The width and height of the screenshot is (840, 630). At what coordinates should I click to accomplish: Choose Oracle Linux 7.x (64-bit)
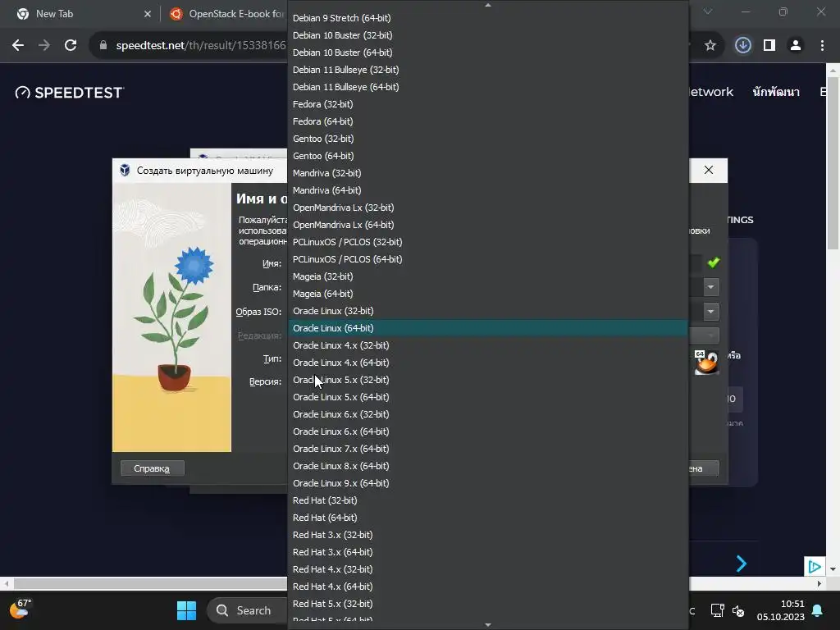(x=488, y=449)
